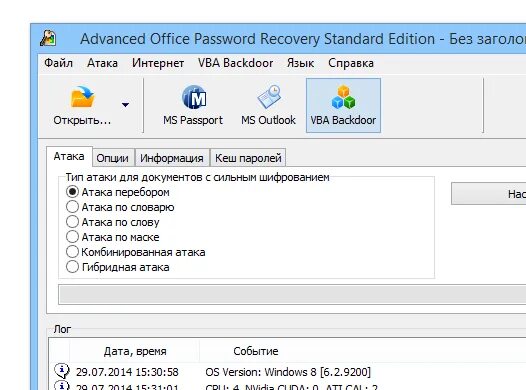The height and width of the screenshot is (390, 526).
Task: Click the VBA Backdoor cubes icon
Action: click(x=343, y=97)
